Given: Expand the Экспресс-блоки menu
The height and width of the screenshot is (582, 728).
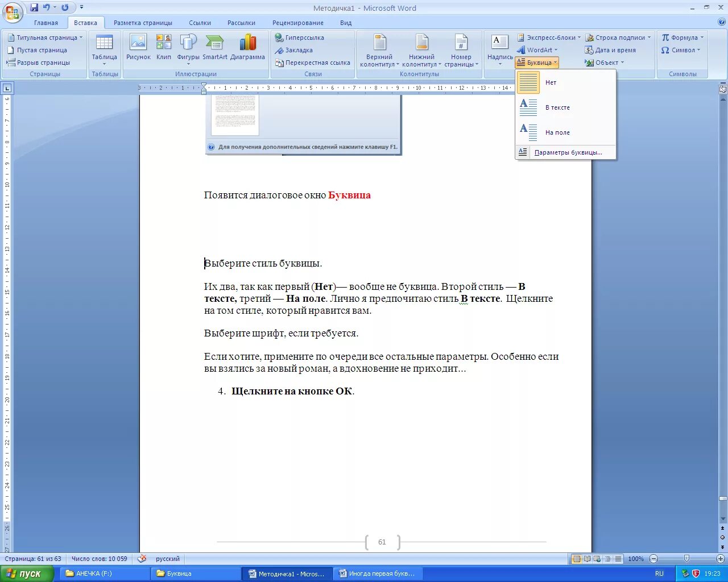Looking at the screenshot, I should point(549,38).
